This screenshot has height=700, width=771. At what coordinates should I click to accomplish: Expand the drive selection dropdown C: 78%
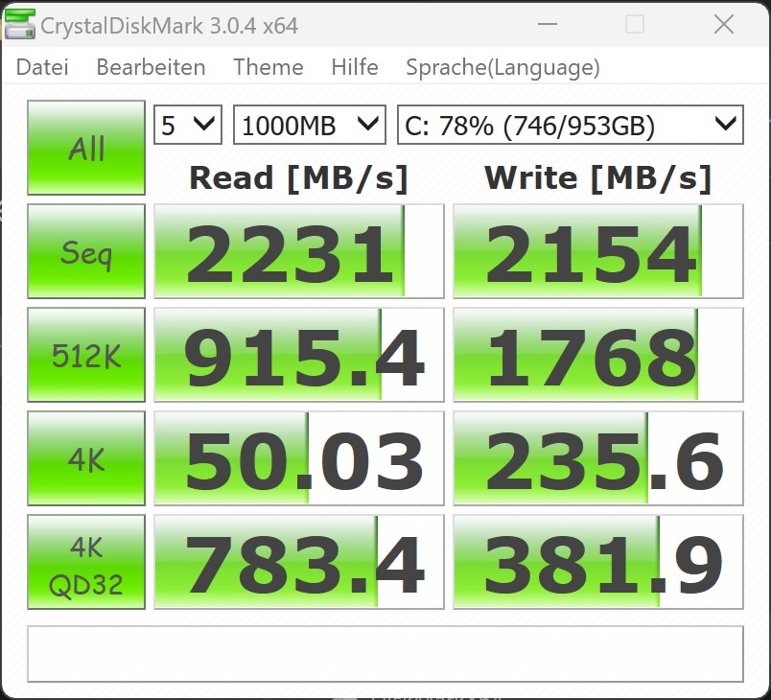point(571,125)
